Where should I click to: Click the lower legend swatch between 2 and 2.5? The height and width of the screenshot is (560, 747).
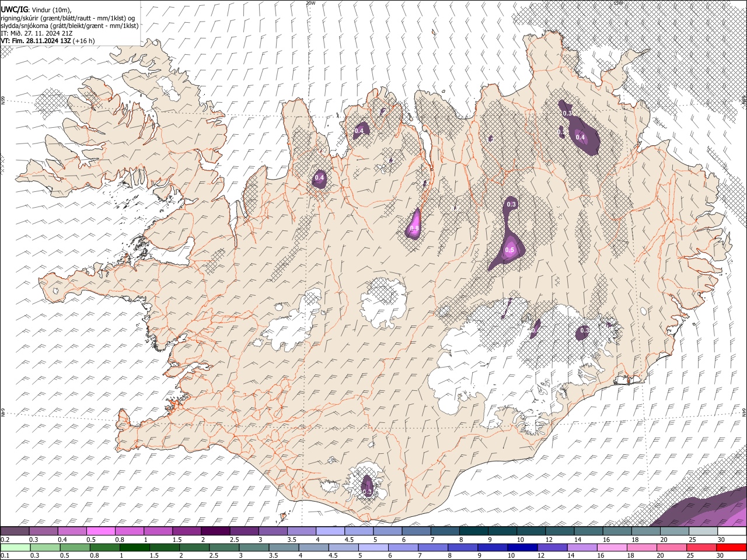(x=196, y=547)
